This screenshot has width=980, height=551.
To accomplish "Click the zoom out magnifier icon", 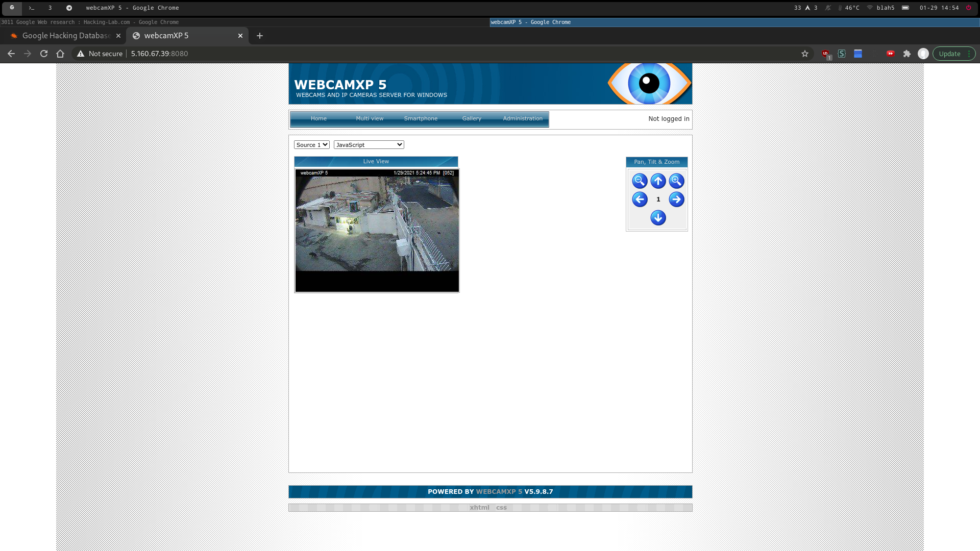I will [x=640, y=181].
